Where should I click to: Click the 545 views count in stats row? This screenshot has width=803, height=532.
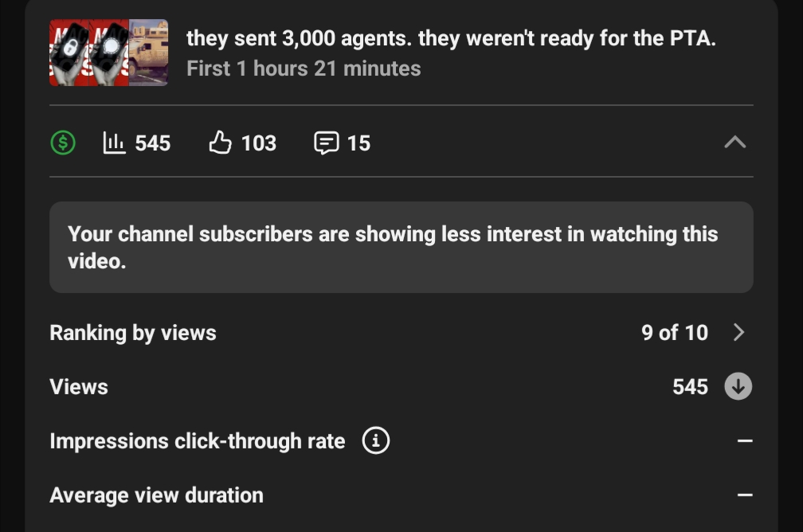pos(152,143)
